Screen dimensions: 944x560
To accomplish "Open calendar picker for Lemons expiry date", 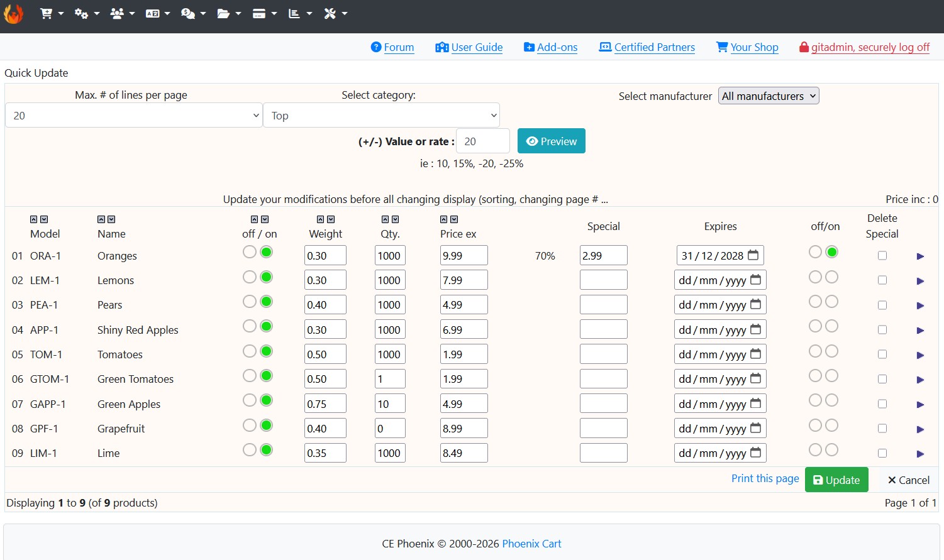I will click(x=755, y=280).
